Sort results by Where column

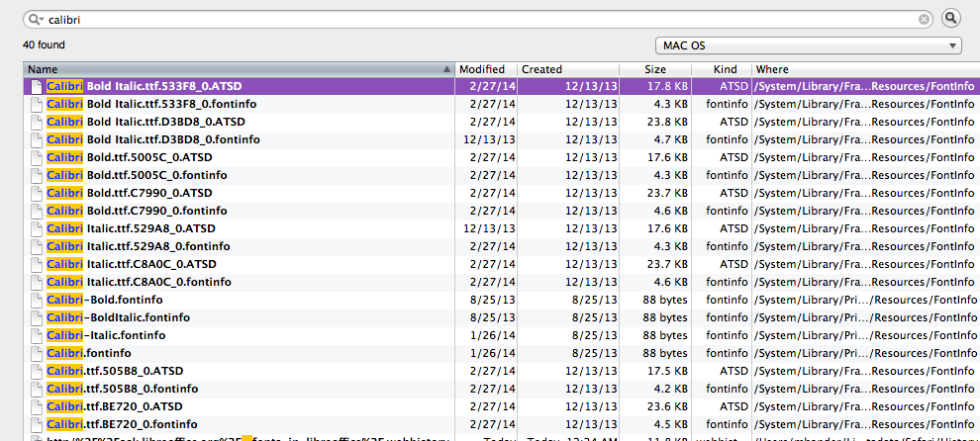(x=866, y=69)
